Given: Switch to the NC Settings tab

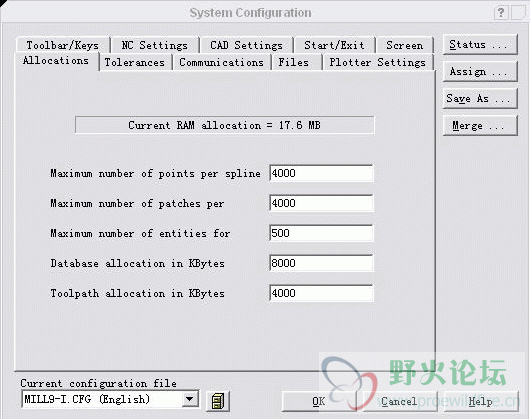Looking at the screenshot, I should point(155,45).
